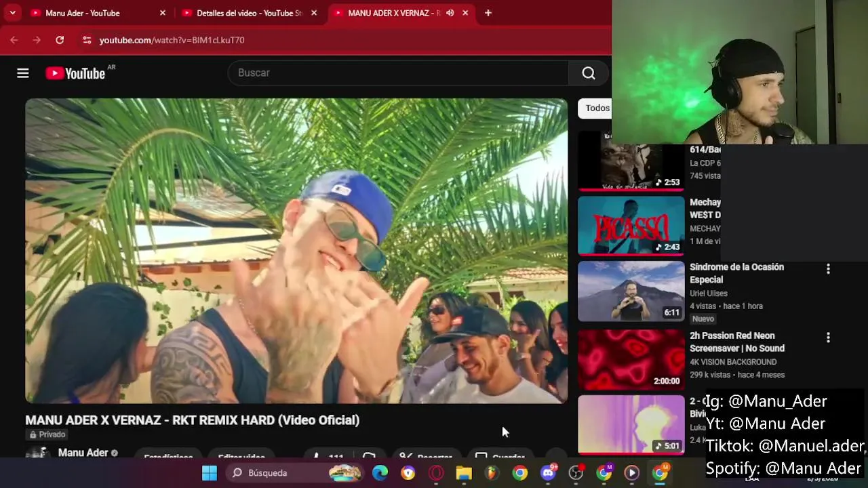Open the Windows Start menu

click(210, 473)
